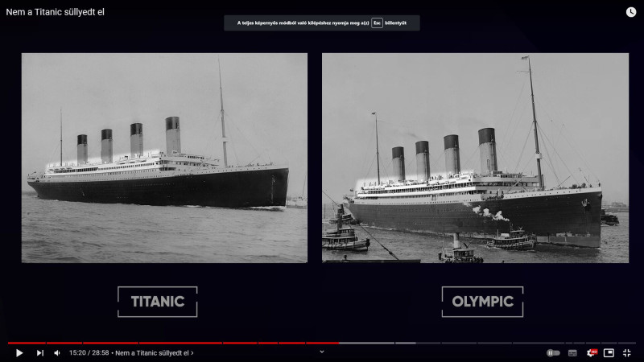Open chapter list 'Nem a Titanic süllyedt el'
The image size is (644, 362).
[154, 353]
